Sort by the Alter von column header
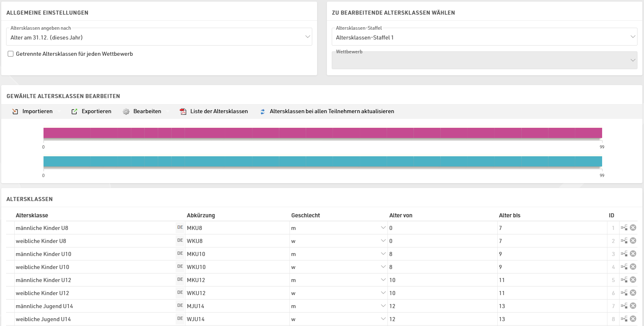Viewport: 644px width, 326px height. 400,215
